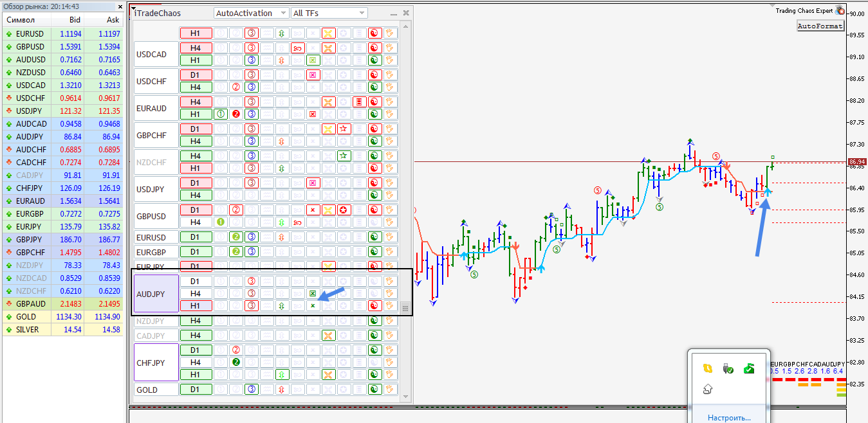Image resolution: width=868 pixels, height=423 pixels.
Task: Click the dark green filled 2 in CHFJPY H4 row
Action: click(x=235, y=363)
